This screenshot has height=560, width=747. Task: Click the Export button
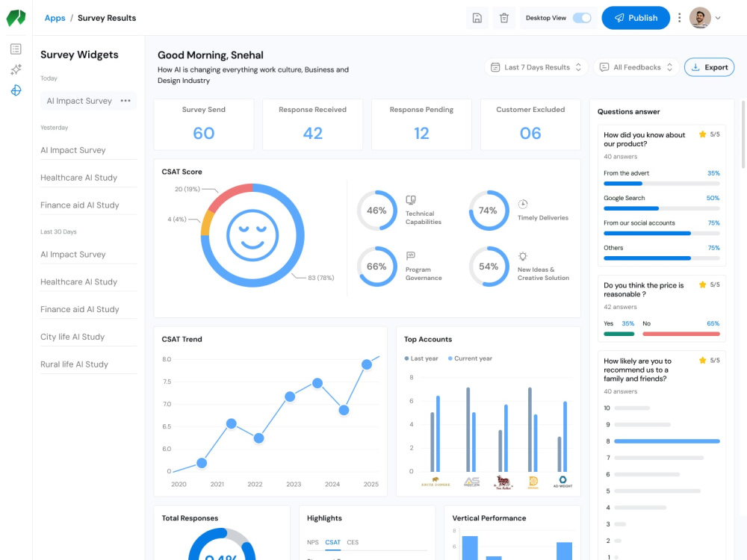[x=709, y=67]
